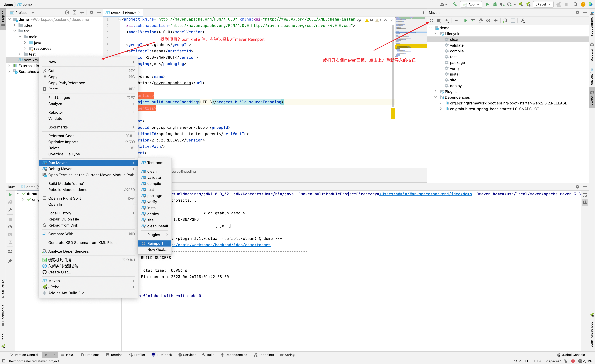
Task: Click Collapse All icon in Project panel header
Action: click(82, 13)
